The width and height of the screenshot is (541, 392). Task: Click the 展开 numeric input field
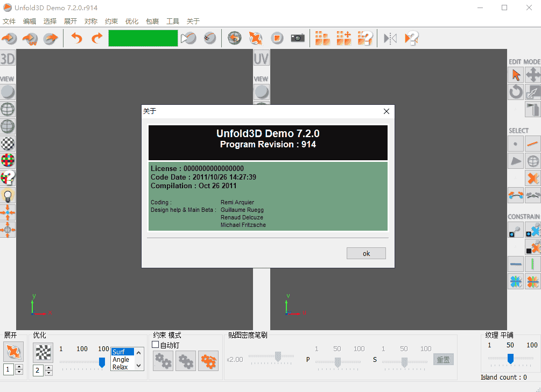(x=9, y=369)
